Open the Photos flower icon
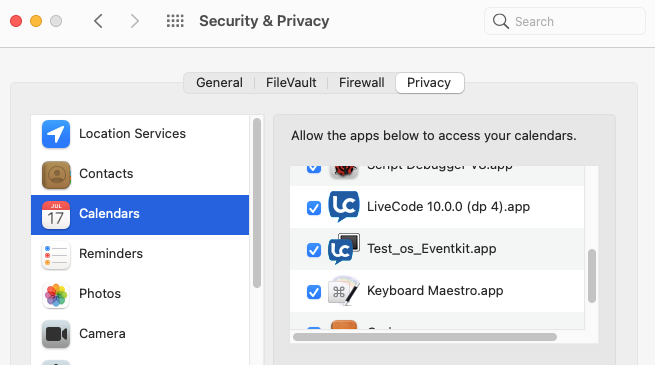This screenshot has width=655, height=365. click(x=56, y=295)
